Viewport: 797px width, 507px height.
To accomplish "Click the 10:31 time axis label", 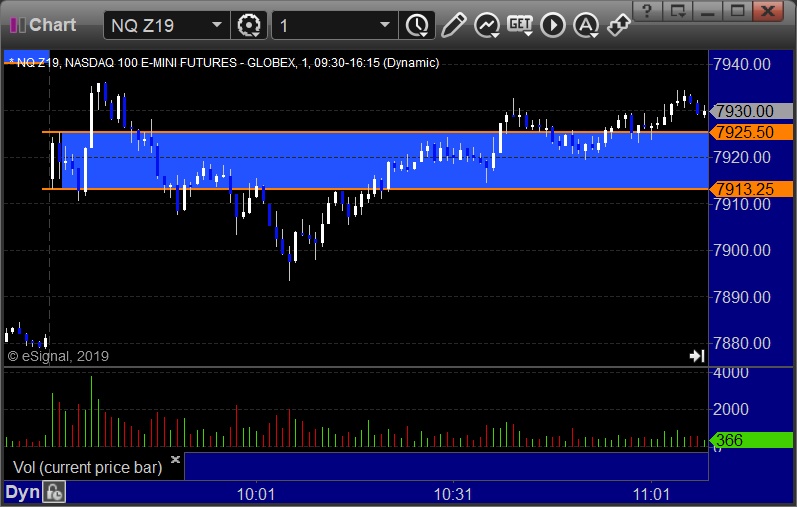I will pos(453,494).
